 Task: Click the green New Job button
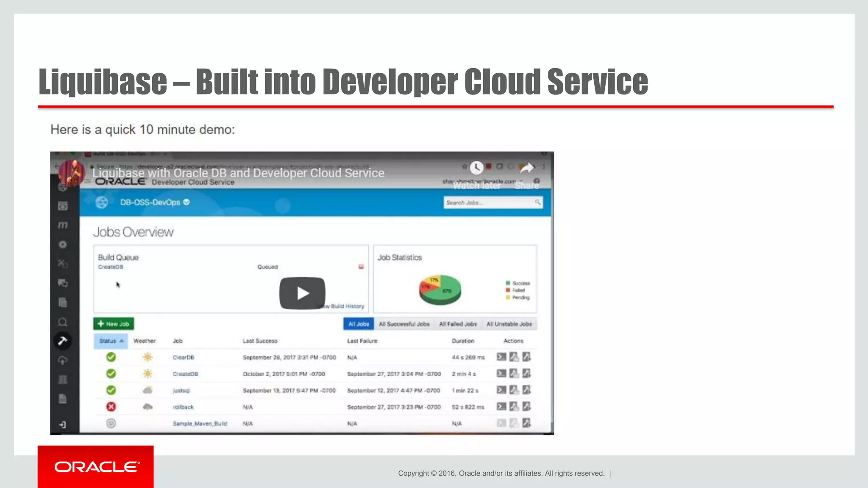[x=114, y=324]
